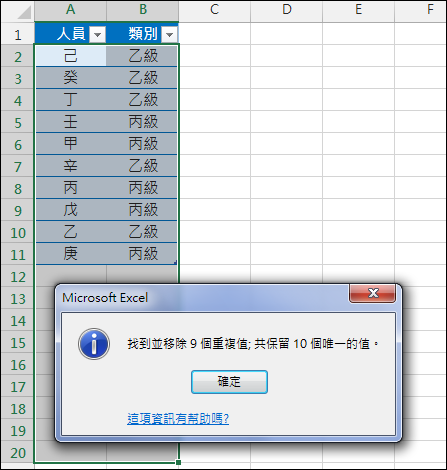Select row 5 header
This screenshot has height=470, width=447.
click(18, 122)
